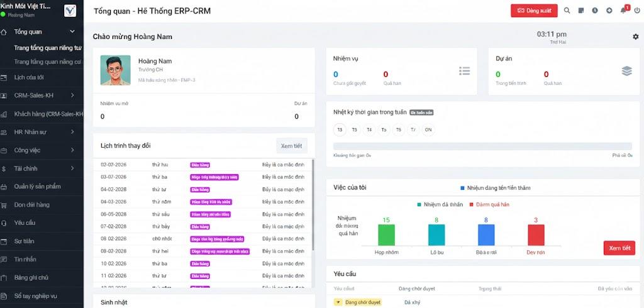The image size is (644, 308).
Task: Click the weekly time progress bar
Action: (x=482, y=146)
